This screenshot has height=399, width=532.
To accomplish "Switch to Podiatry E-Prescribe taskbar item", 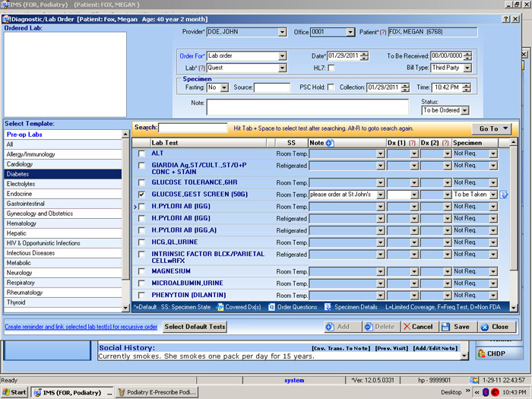I will (157, 393).
